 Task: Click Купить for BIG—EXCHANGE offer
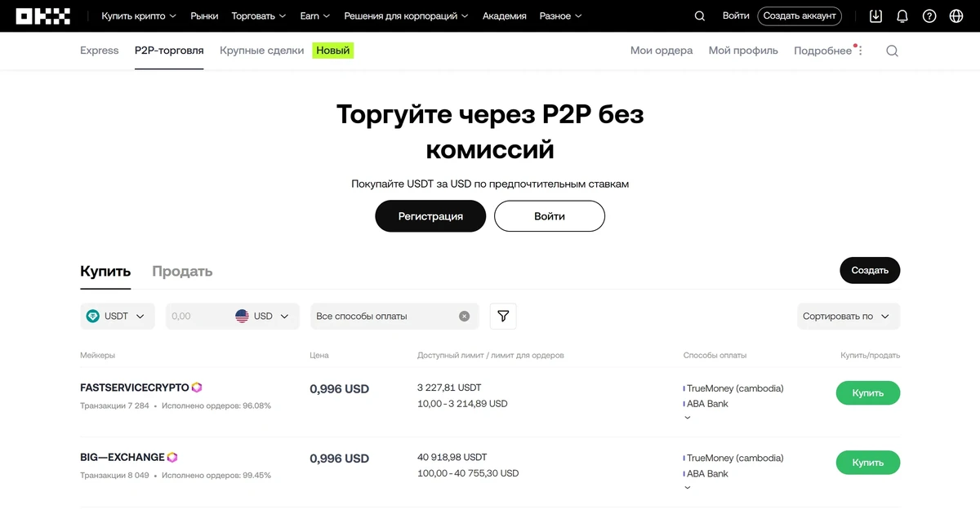pos(867,463)
